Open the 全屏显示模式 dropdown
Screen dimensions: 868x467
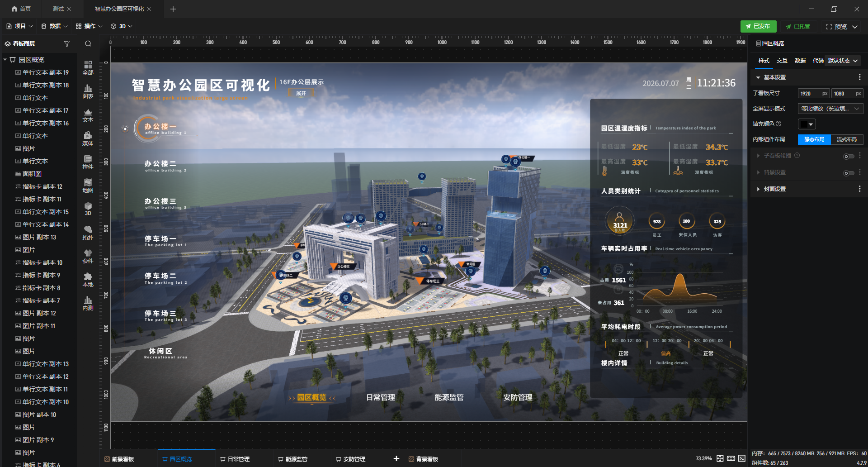pyautogui.click(x=830, y=109)
